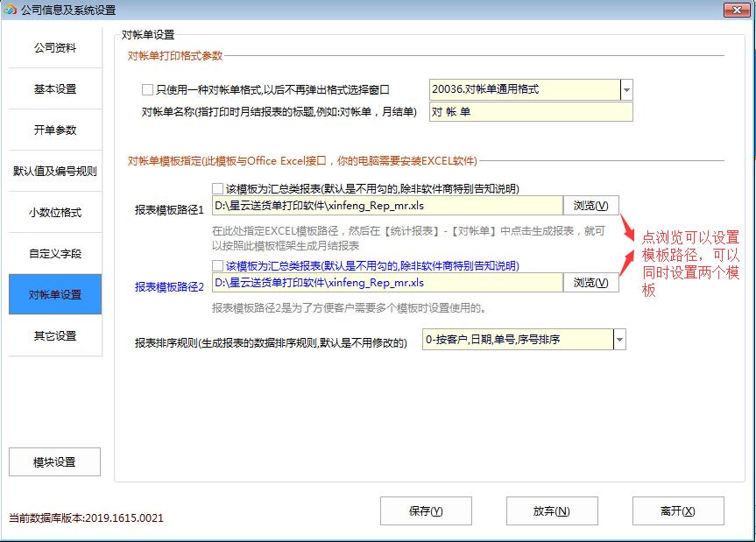Image resolution: width=756 pixels, height=542 pixels.
Task: Expand the report sort rule dropdown
Action: coord(619,340)
